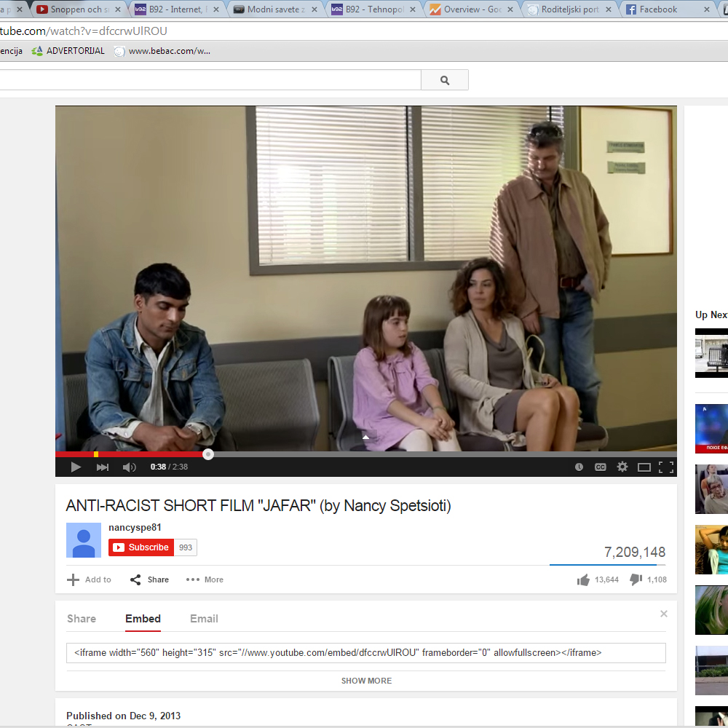Click the search magnifier button
The height and width of the screenshot is (728, 728).
click(x=445, y=81)
